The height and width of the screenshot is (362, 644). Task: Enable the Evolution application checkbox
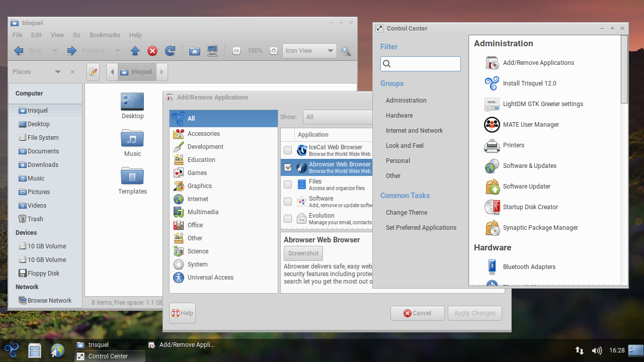point(288,219)
